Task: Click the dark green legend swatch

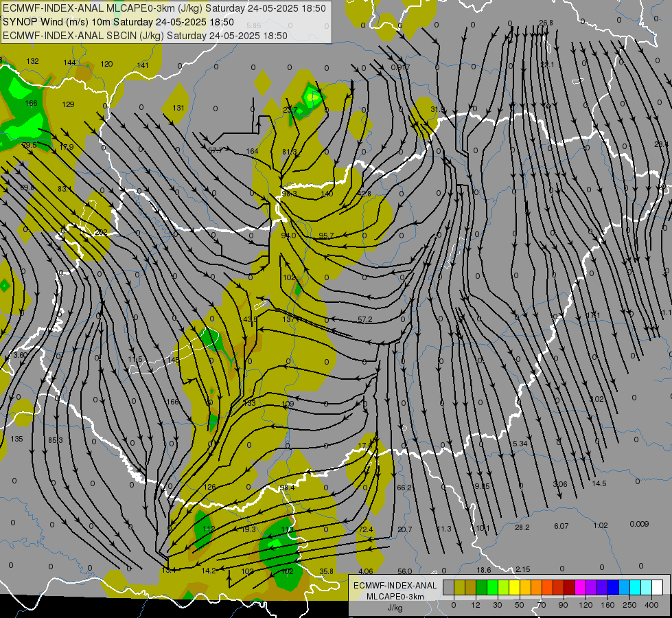Action: tap(482, 588)
